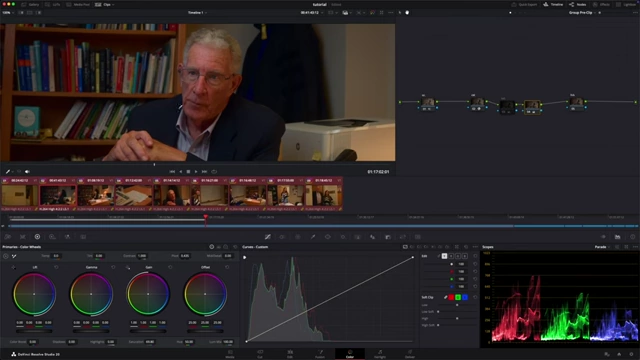
Task: Reset the Lift color wheel
Action: [x=56, y=267]
